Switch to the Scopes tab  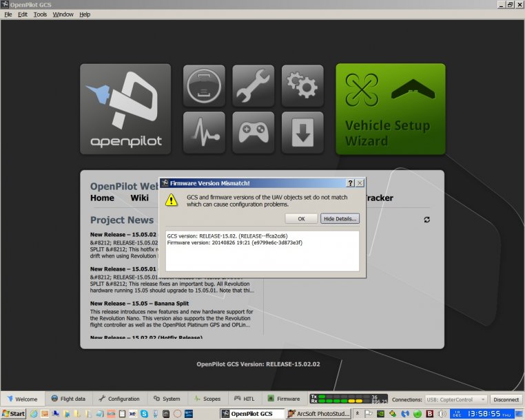(207, 399)
